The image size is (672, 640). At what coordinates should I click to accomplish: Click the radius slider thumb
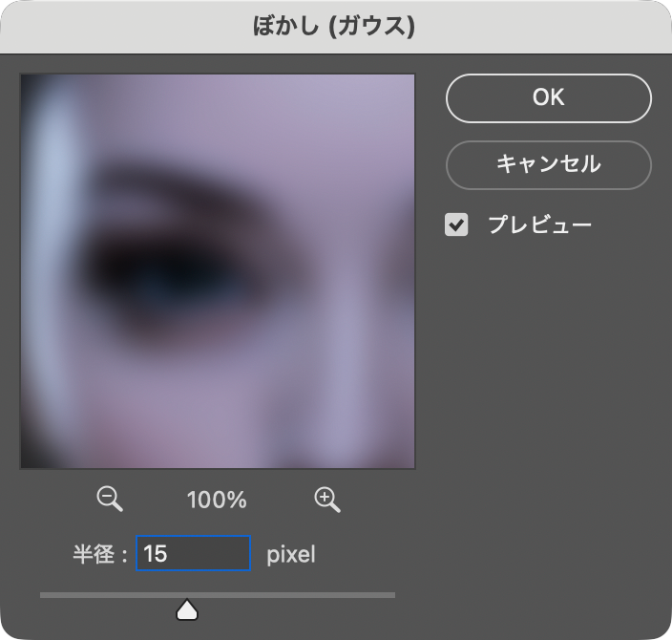(x=187, y=608)
